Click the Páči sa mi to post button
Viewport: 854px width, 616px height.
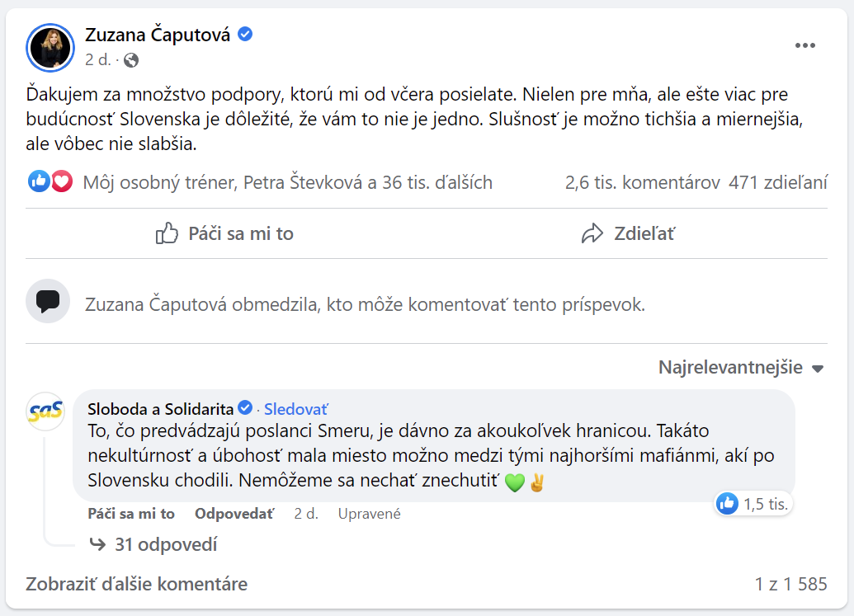click(224, 234)
